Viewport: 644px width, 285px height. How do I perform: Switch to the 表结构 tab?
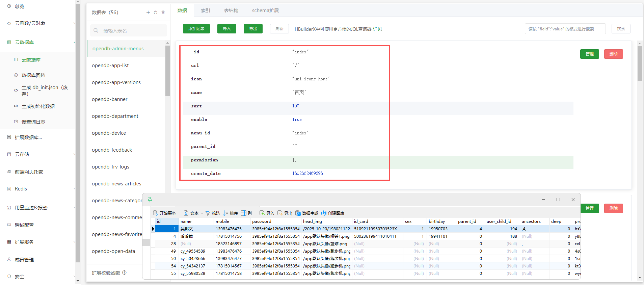click(231, 10)
